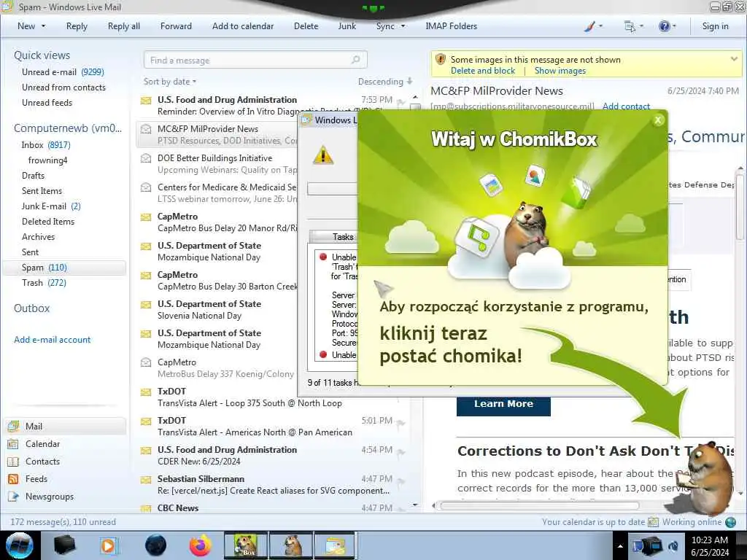Open IMAP Folders
The height and width of the screenshot is (560, 747).
pos(451,26)
